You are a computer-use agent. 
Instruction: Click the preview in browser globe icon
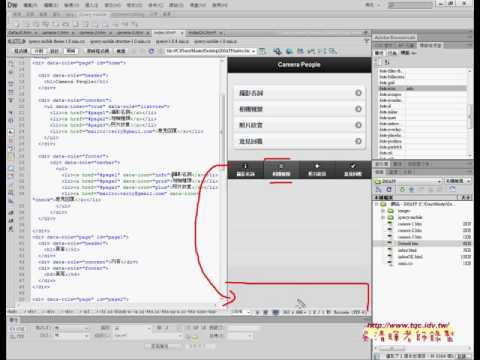point(289,51)
